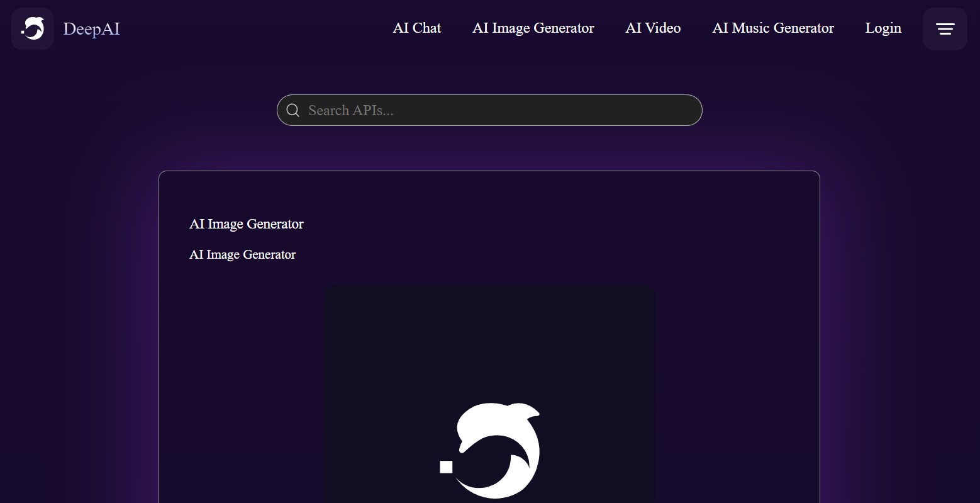Click the DeepAI dolphin logo icon
The height and width of the screenshot is (503, 980).
click(32, 28)
